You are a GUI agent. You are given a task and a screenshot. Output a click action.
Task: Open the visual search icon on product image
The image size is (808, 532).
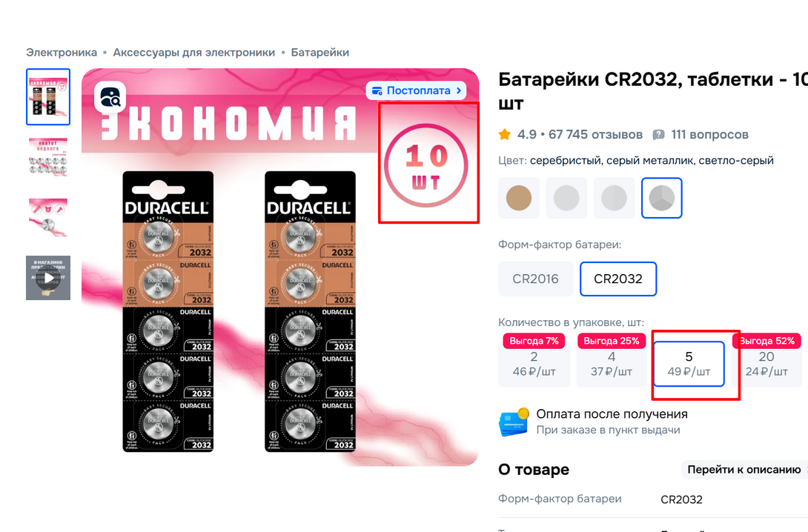[110, 97]
